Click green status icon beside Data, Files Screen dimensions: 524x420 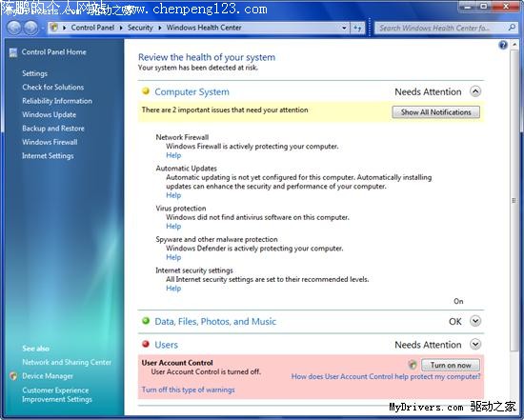click(146, 321)
